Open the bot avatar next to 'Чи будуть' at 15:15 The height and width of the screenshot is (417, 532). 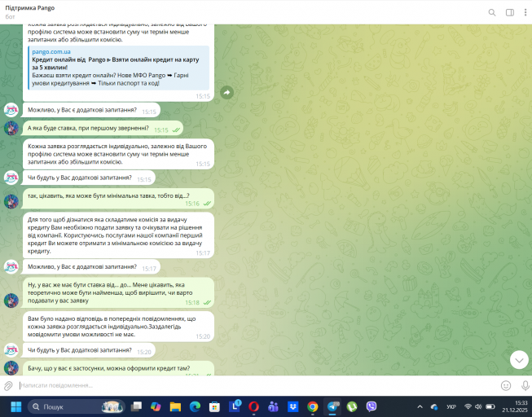[11, 178]
